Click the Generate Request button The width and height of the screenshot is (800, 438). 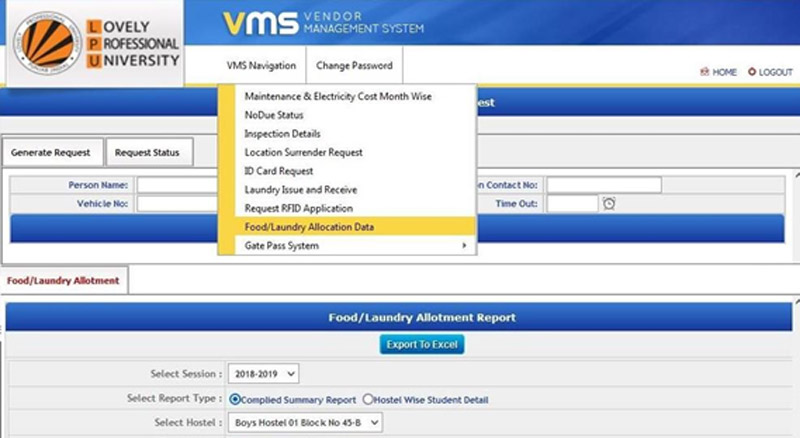[x=51, y=153]
